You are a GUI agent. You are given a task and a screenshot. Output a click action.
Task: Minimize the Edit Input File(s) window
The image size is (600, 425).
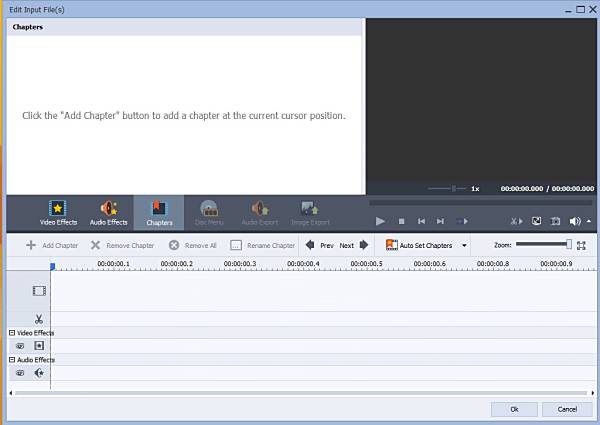(569, 10)
